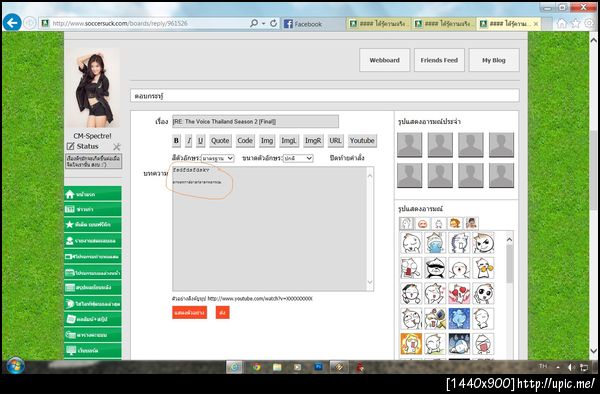Open Photoshop from the taskbar
This screenshot has height=394, width=600.
click(x=318, y=367)
